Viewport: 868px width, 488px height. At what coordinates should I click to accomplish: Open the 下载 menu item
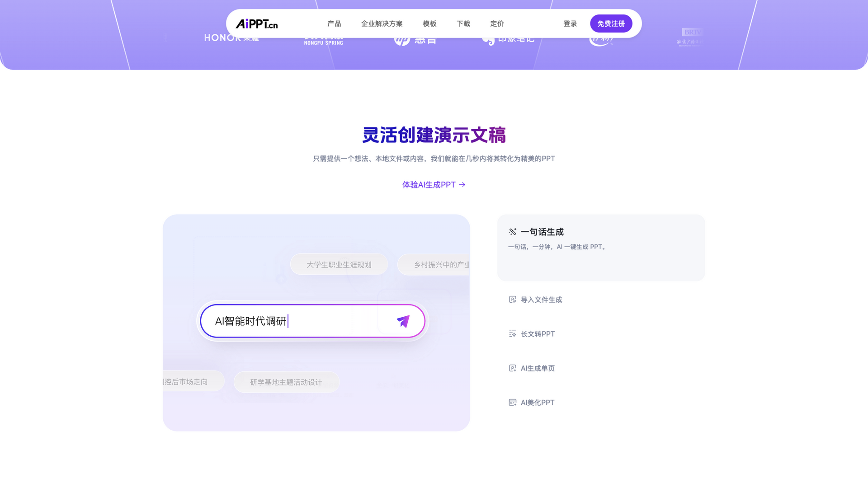463,23
